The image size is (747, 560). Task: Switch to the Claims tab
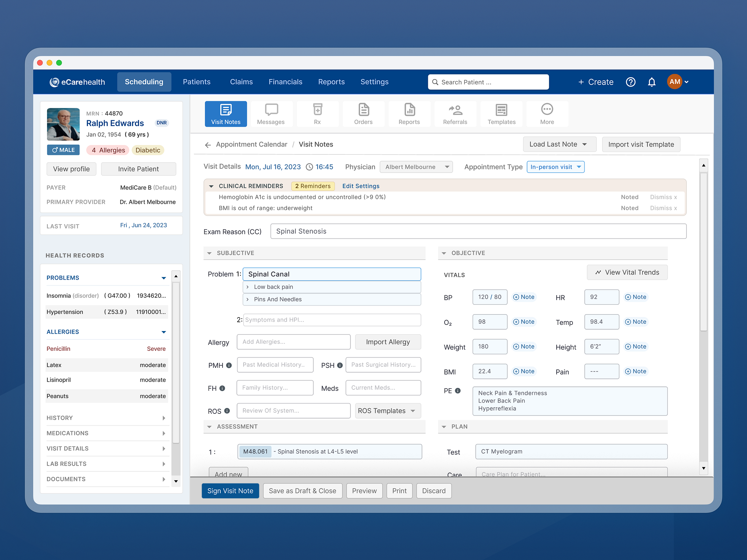tap(241, 82)
